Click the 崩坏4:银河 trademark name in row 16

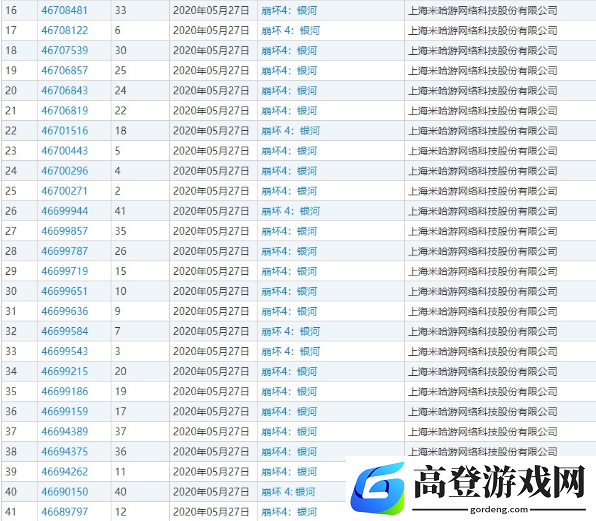pyautogui.click(x=289, y=10)
